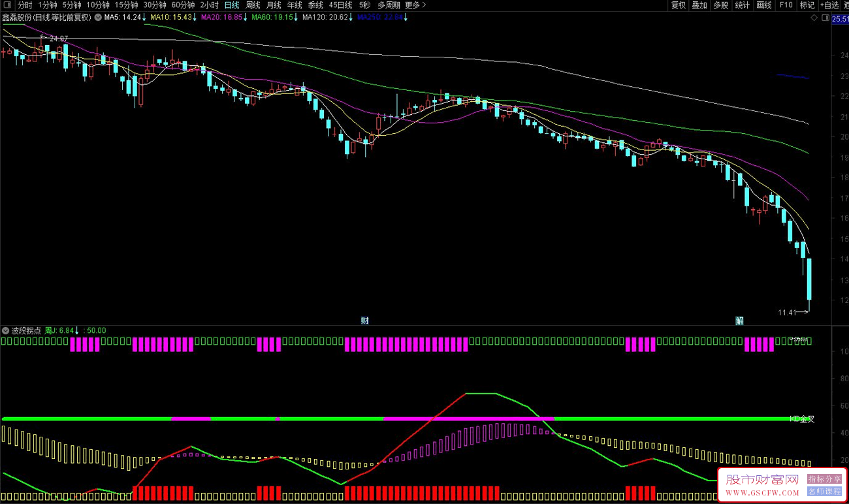Viewport: 849px width, 504px height.
Task: Click the 11.41 low price label
Action: click(x=787, y=313)
